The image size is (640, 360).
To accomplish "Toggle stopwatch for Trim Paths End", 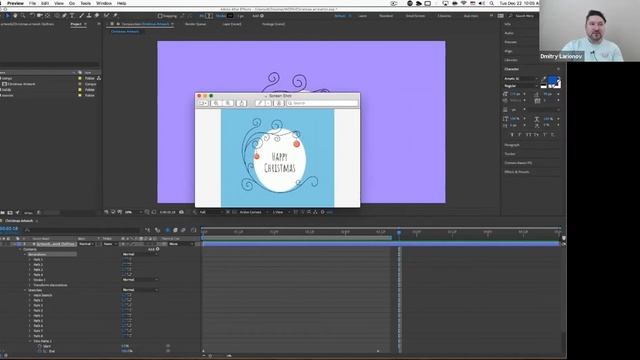I will click(x=40, y=351).
